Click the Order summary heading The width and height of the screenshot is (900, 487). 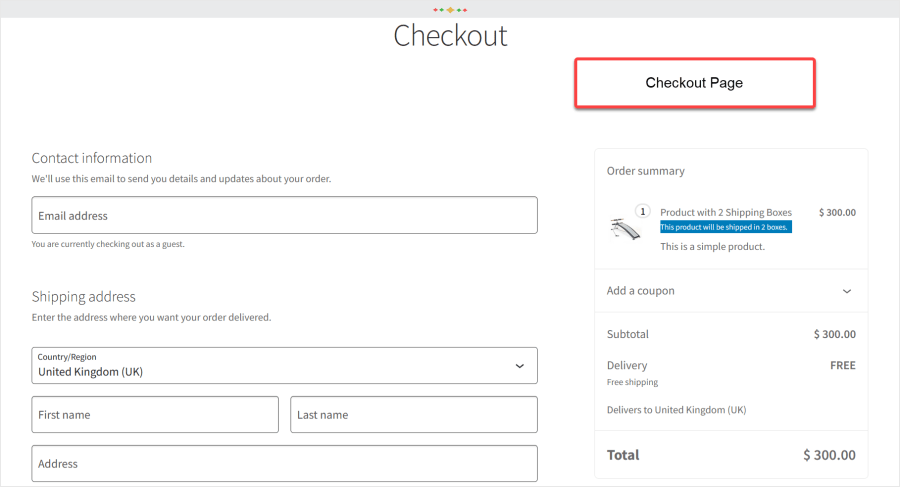point(646,171)
